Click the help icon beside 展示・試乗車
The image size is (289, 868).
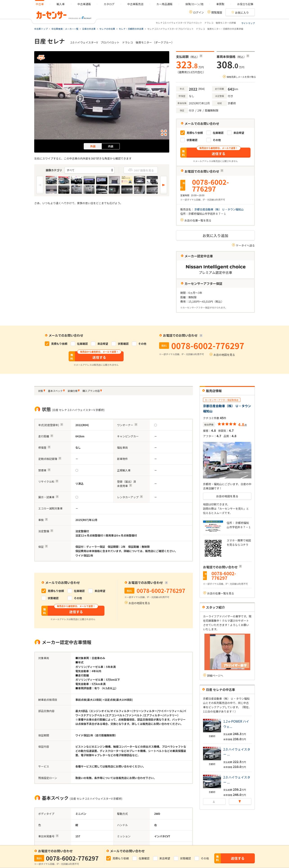(57, 497)
